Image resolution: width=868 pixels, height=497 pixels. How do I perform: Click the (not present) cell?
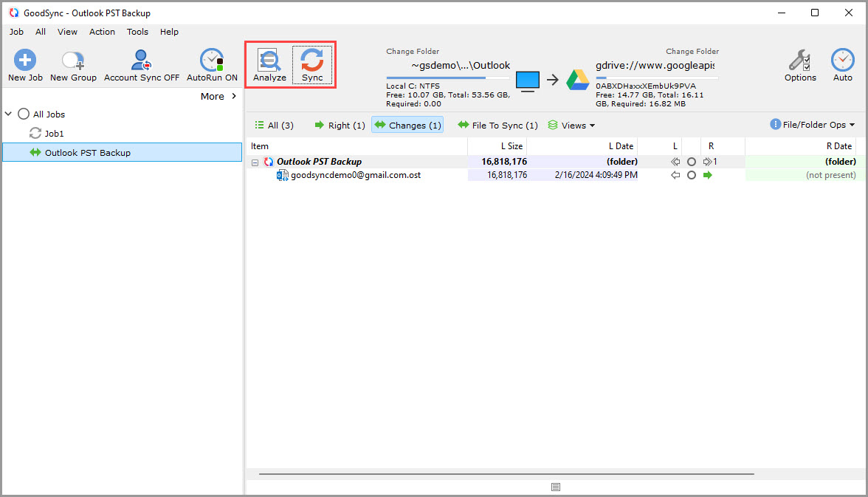831,175
